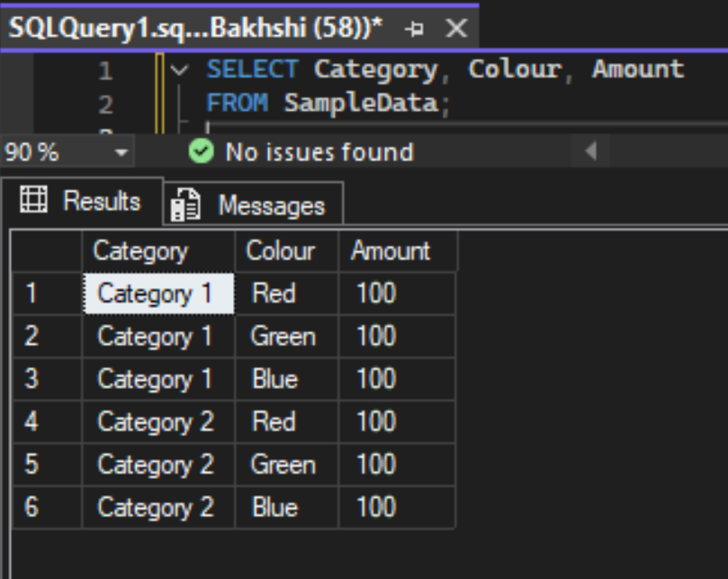This screenshot has height=579, width=728.
Task: Click the Red cell in row 4
Action: point(287,421)
